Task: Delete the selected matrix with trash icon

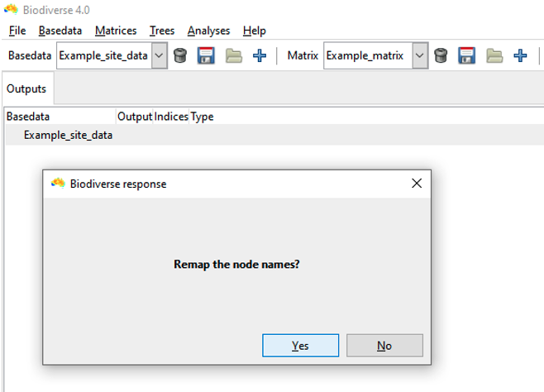Action: tap(441, 55)
